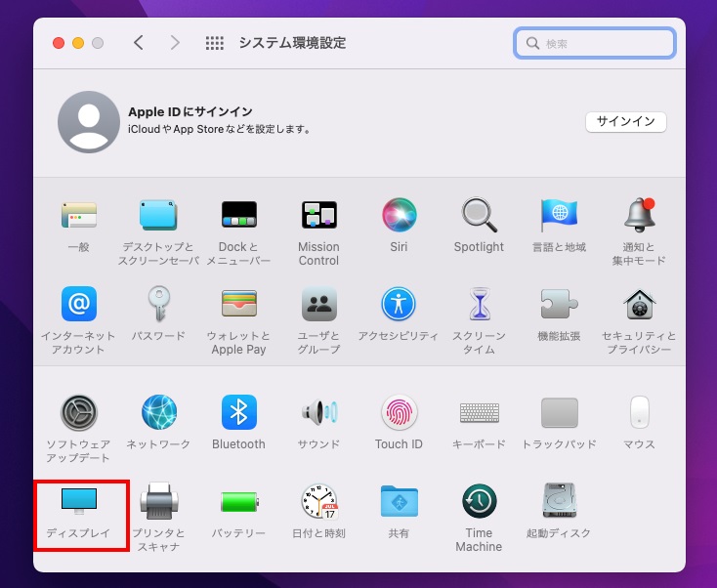Open ディスプレイ preferences

point(79,501)
